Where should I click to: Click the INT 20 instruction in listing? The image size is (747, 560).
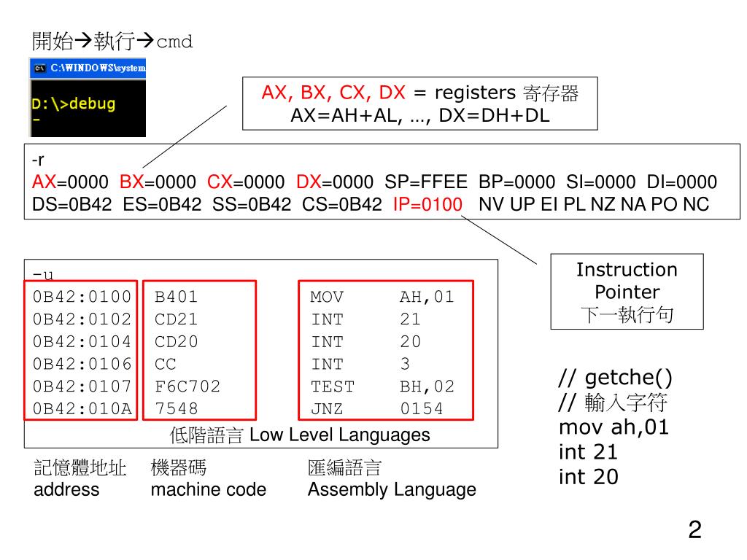[366, 341]
